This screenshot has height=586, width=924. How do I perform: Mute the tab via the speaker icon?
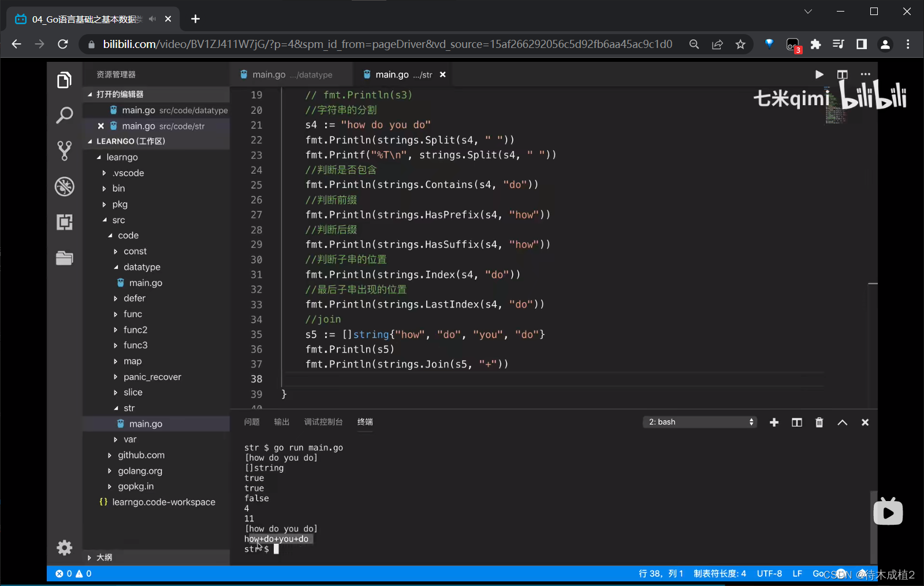point(152,19)
